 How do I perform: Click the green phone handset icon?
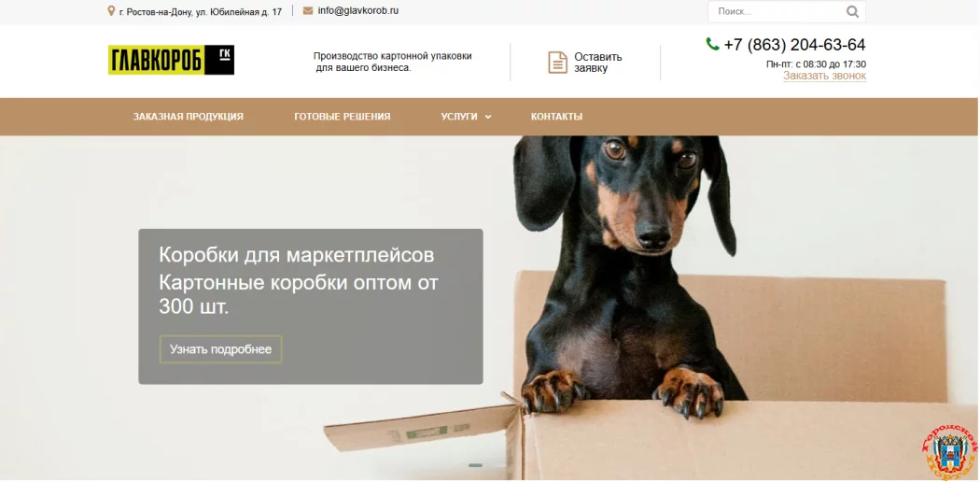coord(712,44)
